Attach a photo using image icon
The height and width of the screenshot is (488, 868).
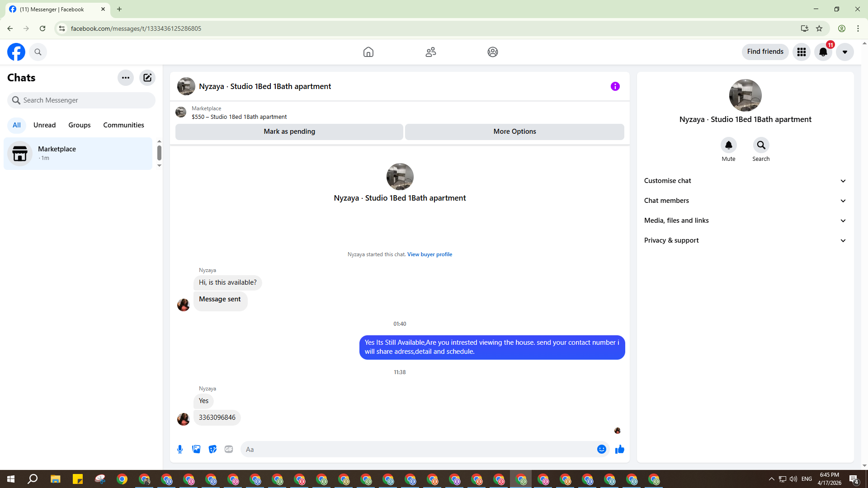196,449
